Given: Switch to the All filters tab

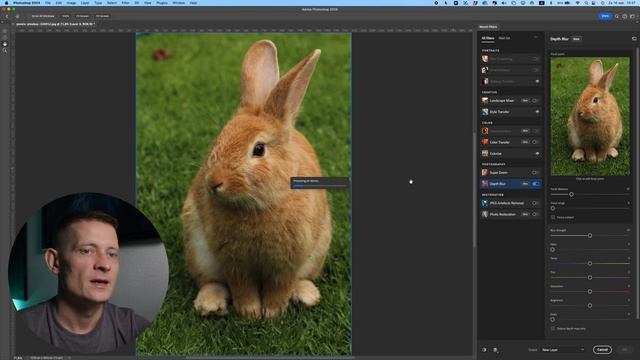Looking at the screenshot, I should pos(488,38).
